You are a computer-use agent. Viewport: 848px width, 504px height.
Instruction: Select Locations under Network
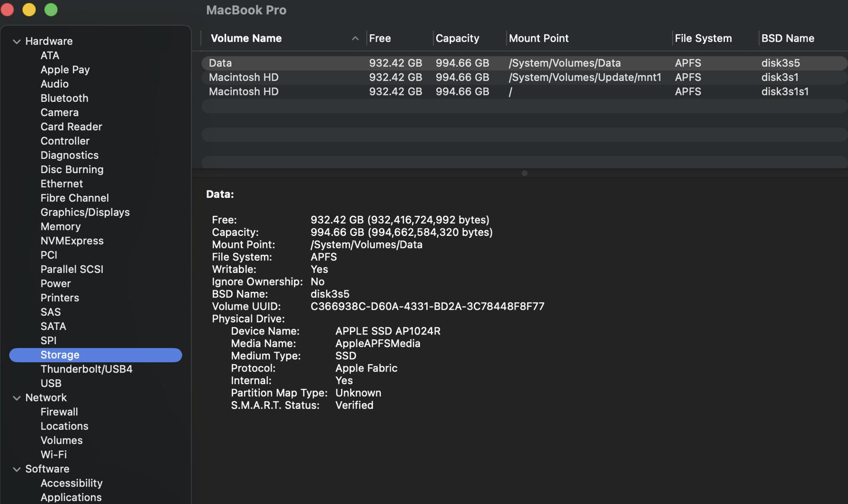(64, 426)
